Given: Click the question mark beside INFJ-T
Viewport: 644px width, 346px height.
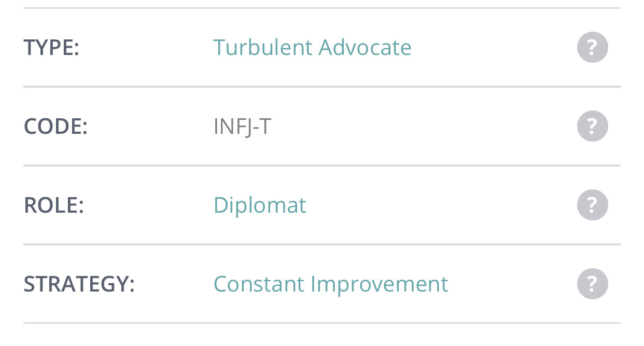Looking at the screenshot, I should [592, 126].
